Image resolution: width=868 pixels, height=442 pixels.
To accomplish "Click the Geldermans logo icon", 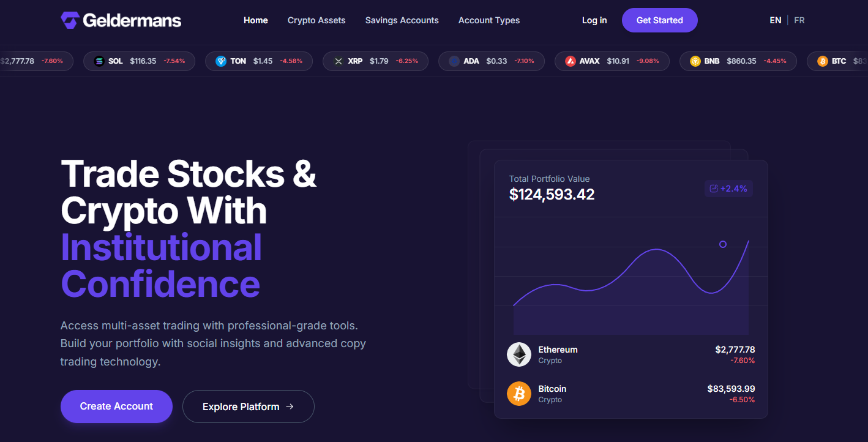I will (x=70, y=20).
